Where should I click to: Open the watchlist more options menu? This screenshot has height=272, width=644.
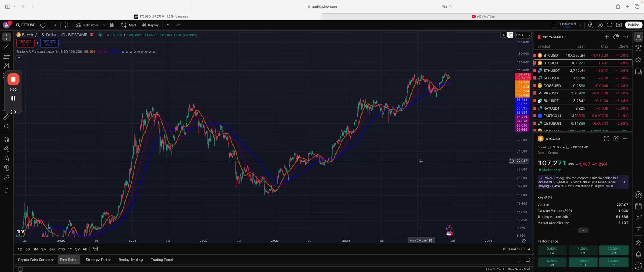point(626,37)
